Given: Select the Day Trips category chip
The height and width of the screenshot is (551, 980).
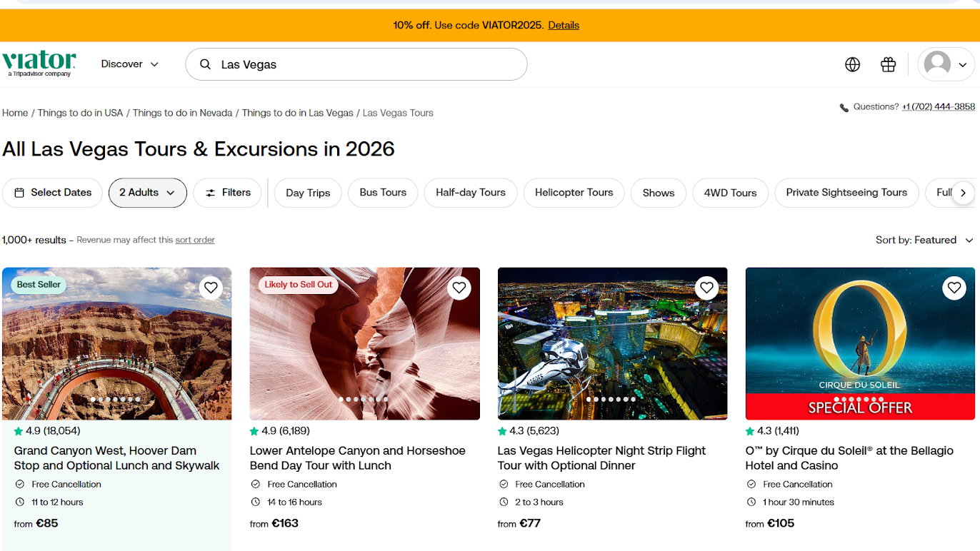Looking at the screenshot, I should pyautogui.click(x=308, y=193).
